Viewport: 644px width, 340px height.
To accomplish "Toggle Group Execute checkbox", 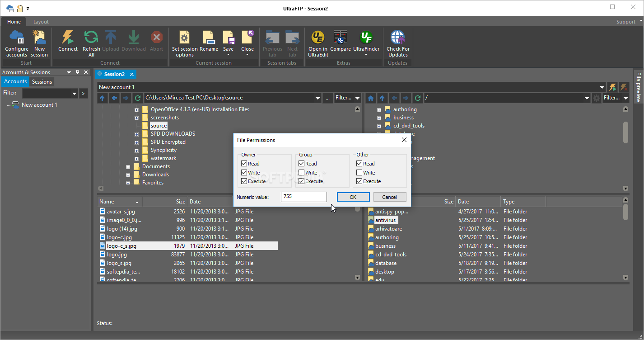I will [x=302, y=181].
